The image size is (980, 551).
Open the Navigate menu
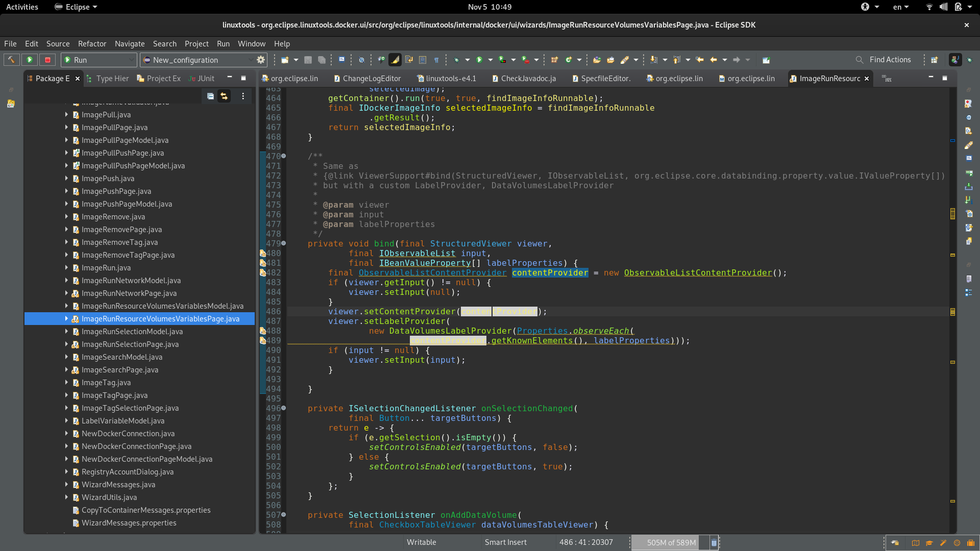(x=130, y=44)
